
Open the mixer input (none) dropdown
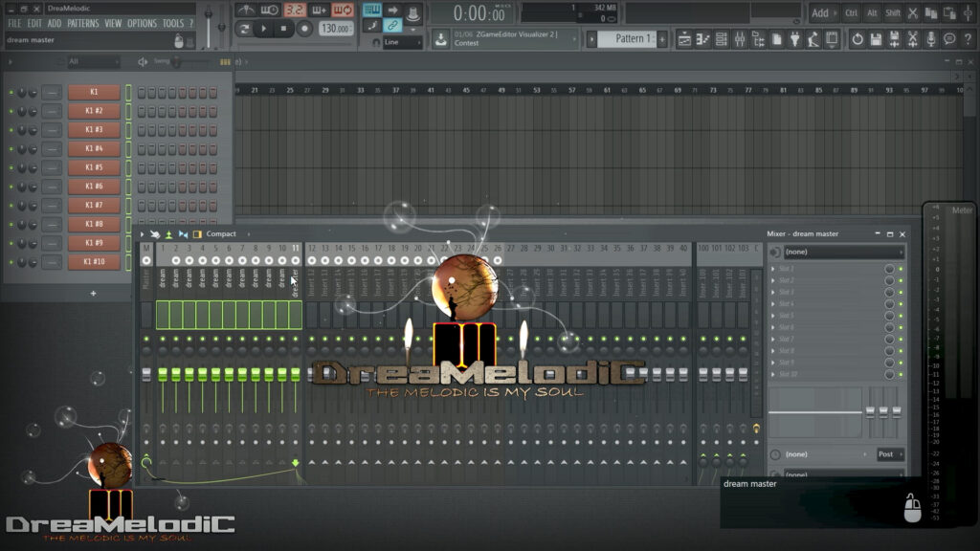pyautogui.click(x=842, y=252)
